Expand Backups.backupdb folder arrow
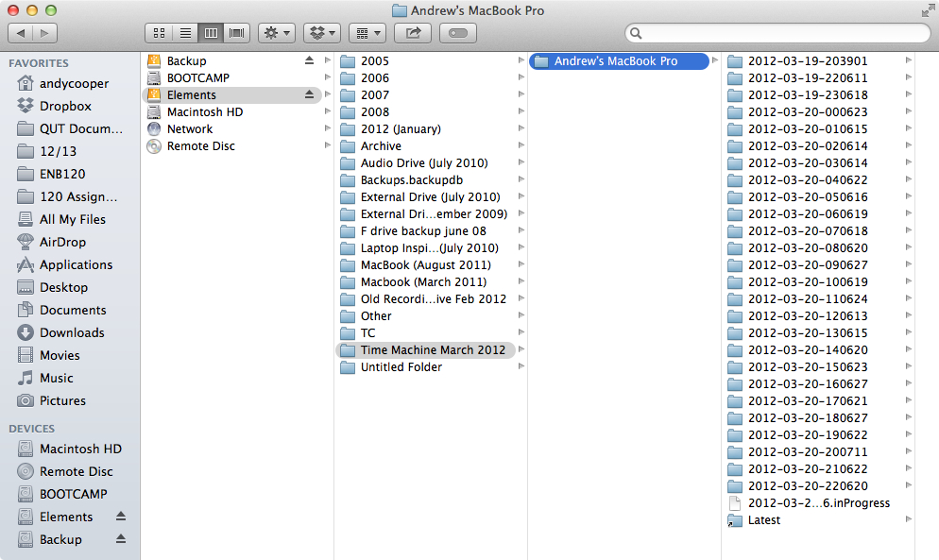This screenshot has width=939, height=560. (x=521, y=179)
